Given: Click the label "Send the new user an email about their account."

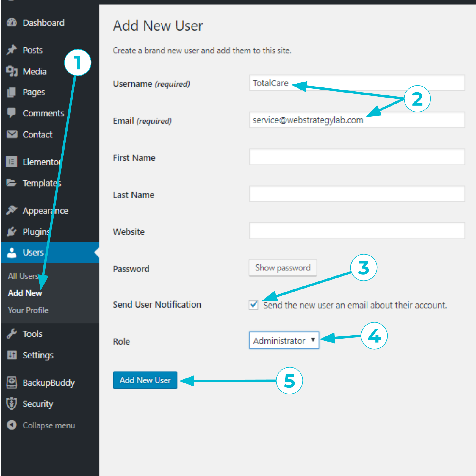Looking at the screenshot, I should (355, 305).
